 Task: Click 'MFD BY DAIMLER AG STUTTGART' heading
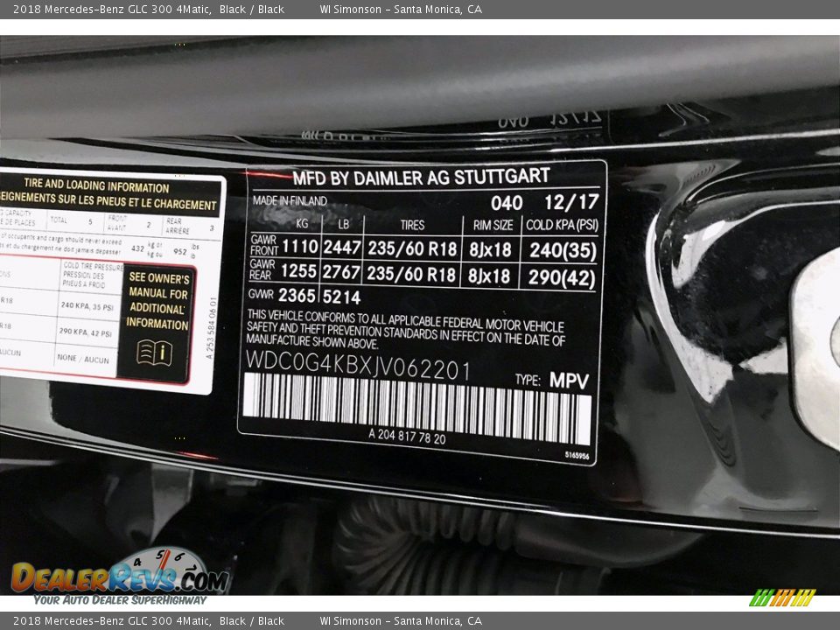click(x=421, y=178)
